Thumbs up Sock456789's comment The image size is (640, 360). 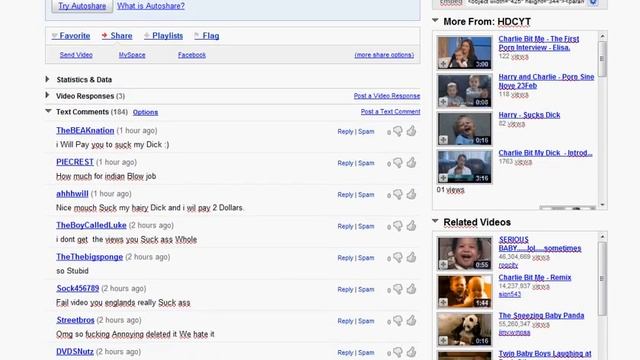pyautogui.click(x=411, y=289)
